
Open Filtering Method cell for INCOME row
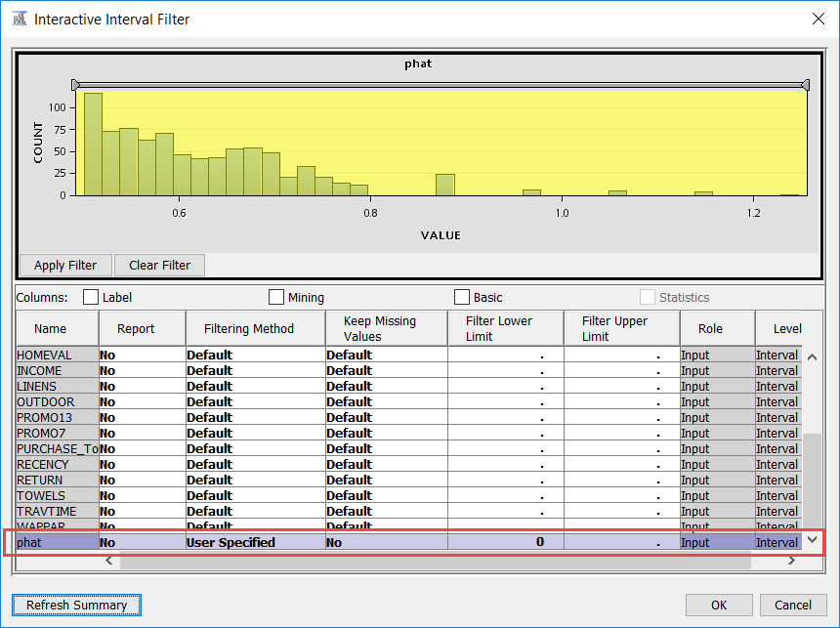[x=254, y=370]
